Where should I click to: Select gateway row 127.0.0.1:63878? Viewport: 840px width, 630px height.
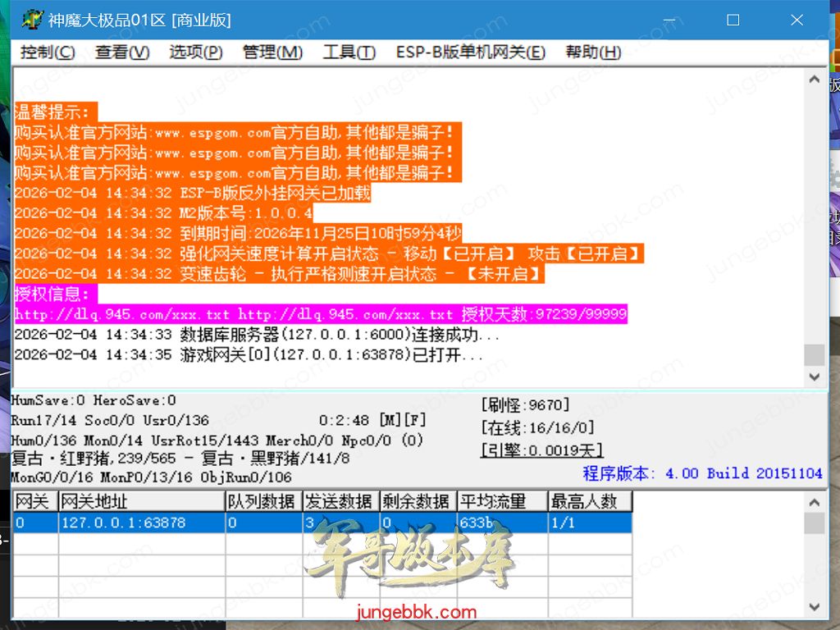pyautogui.click(x=121, y=523)
